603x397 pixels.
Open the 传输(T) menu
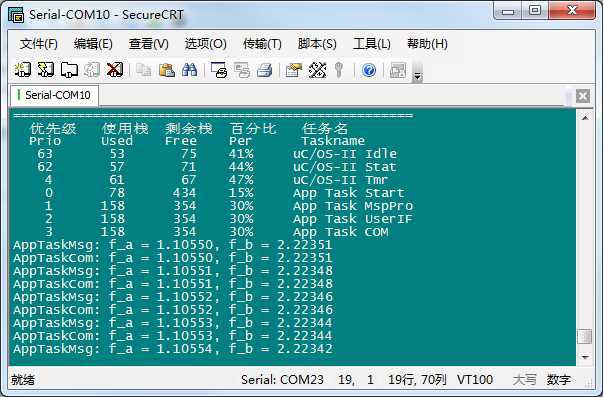262,44
